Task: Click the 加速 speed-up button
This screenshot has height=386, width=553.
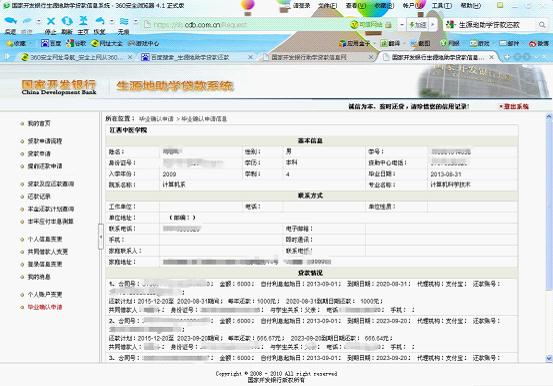Action: pyautogui.click(x=418, y=25)
